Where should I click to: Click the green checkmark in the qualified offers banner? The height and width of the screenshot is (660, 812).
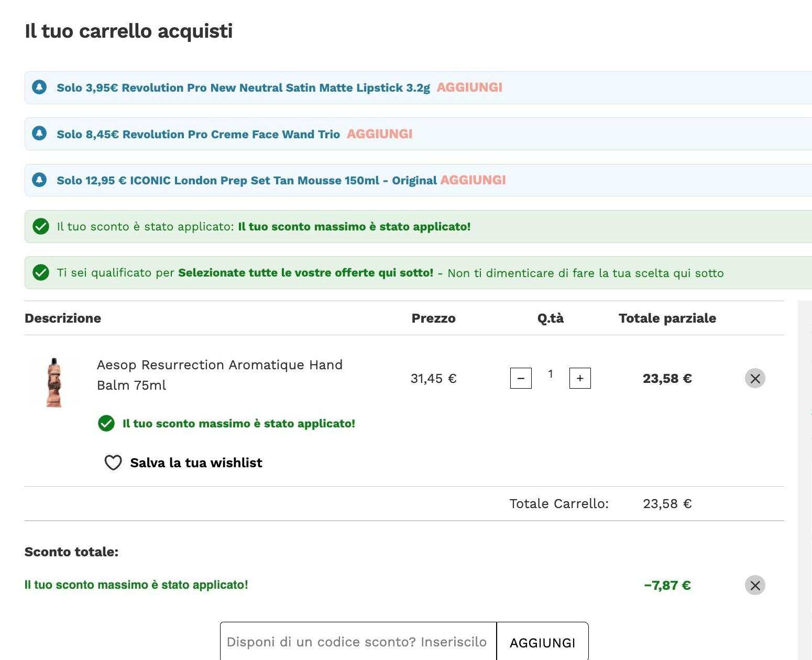(x=41, y=272)
